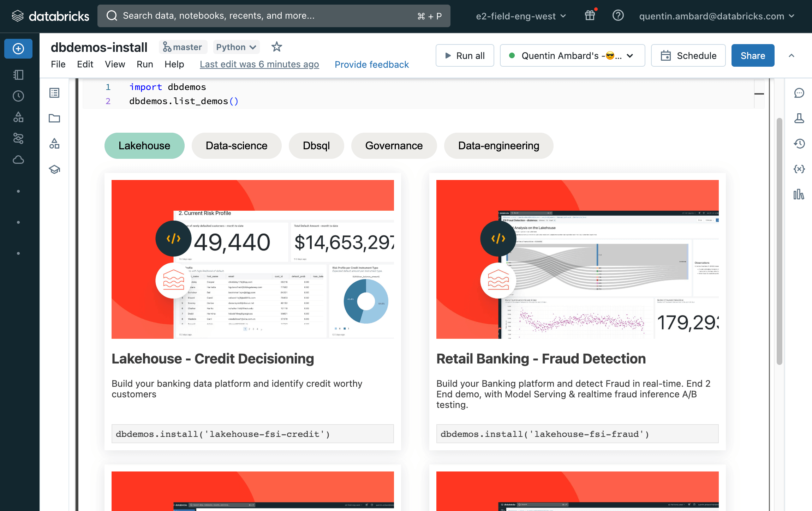The image size is (812, 511).
Task: Click Share button for notebook access
Action: (753, 55)
